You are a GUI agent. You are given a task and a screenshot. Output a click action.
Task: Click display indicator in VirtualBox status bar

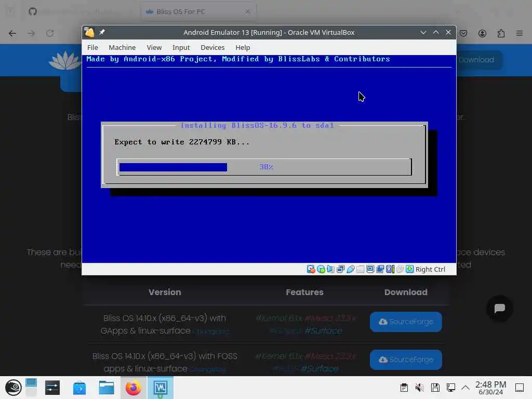pos(370,269)
